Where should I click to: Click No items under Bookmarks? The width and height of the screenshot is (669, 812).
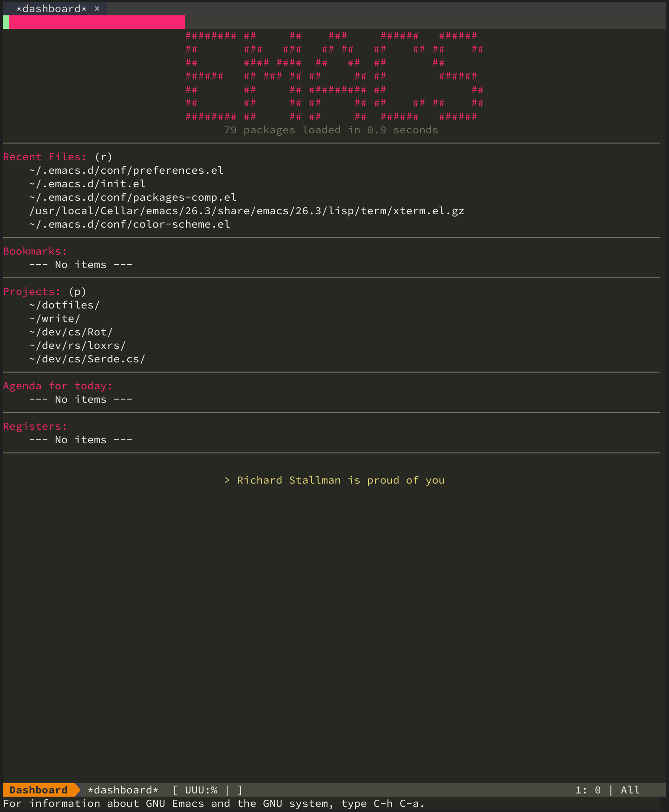click(81, 265)
